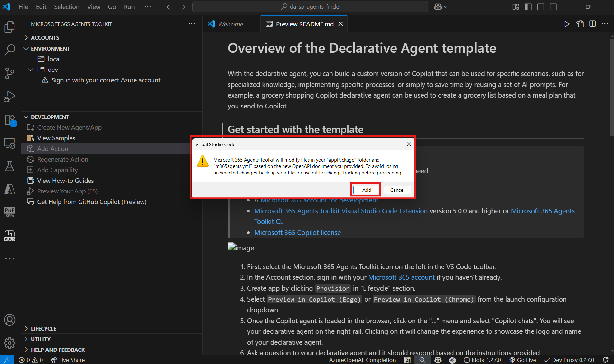
Task: Expand the UTILITY section
Action: 112,339
